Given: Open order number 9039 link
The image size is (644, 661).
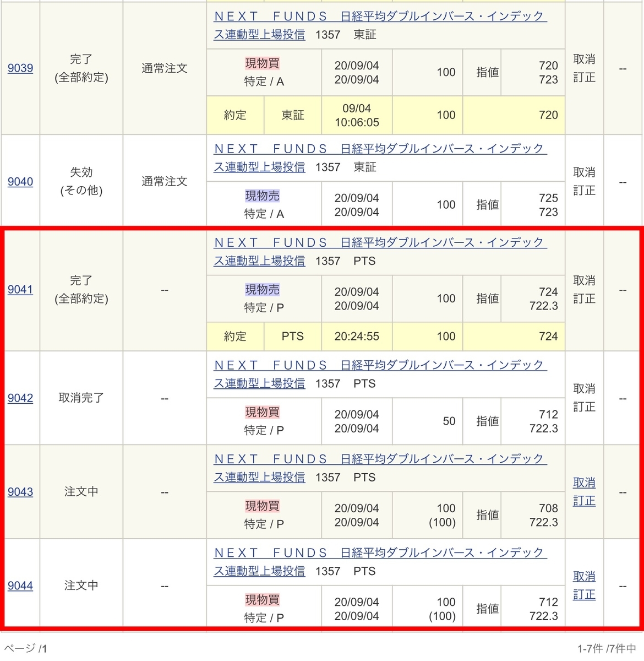Looking at the screenshot, I should pyautogui.click(x=20, y=68).
